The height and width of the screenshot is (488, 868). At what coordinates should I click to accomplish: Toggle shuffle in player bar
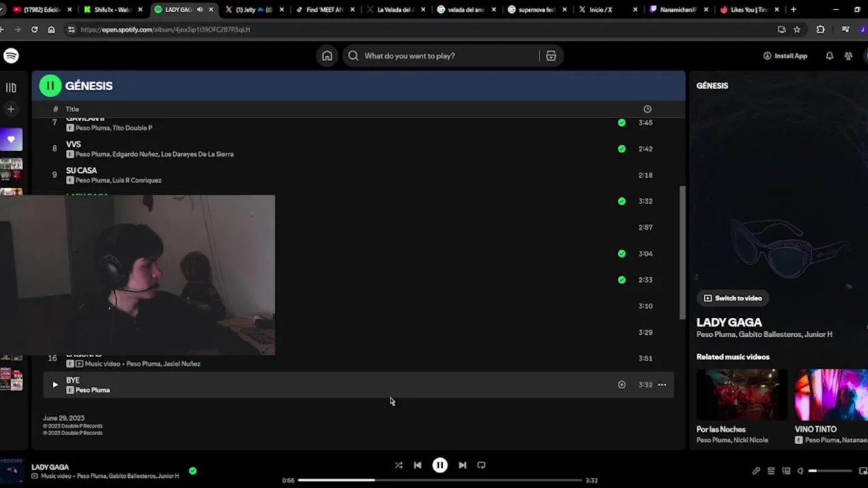[x=399, y=465]
